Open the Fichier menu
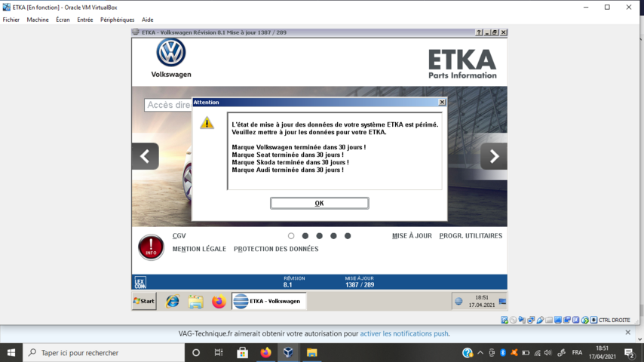This screenshot has height=362, width=644. tap(11, 20)
